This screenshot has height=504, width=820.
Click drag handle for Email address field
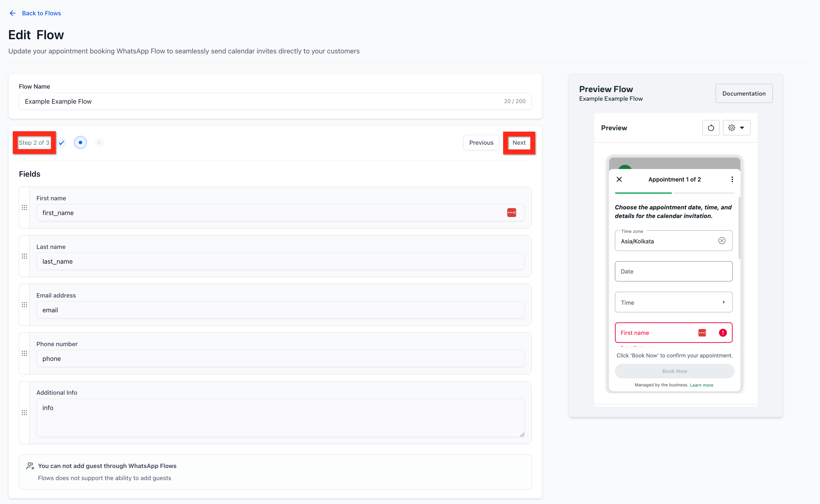[24, 305]
